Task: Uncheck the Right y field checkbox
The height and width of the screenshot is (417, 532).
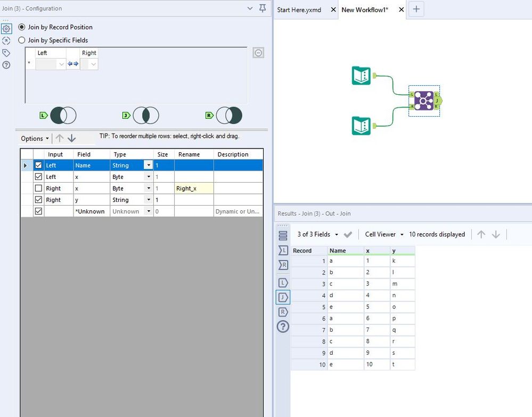Action: 38,200
